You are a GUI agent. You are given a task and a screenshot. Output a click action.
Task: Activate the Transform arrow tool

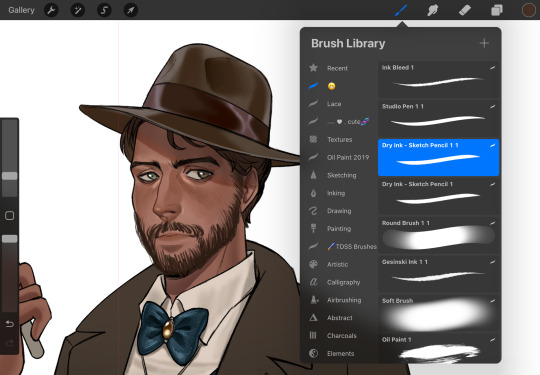coord(131,10)
